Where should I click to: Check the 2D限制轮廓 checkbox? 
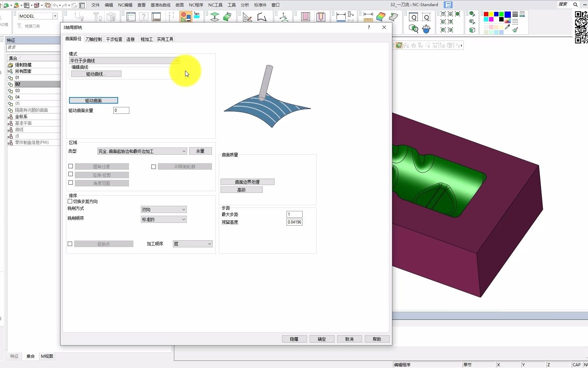(x=154, y=167)
